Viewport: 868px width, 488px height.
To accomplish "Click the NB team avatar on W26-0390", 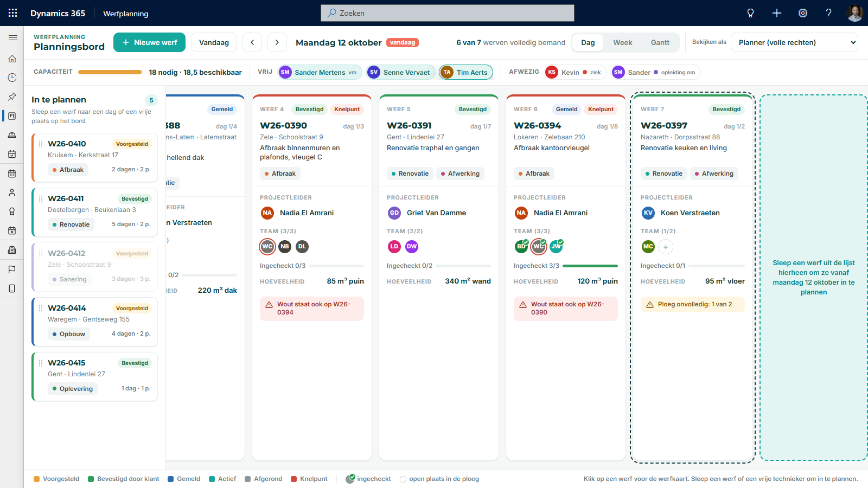I will 285,247.
